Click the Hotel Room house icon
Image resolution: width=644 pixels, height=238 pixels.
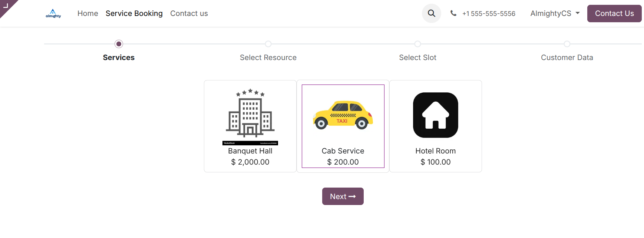tap(436, 115)
